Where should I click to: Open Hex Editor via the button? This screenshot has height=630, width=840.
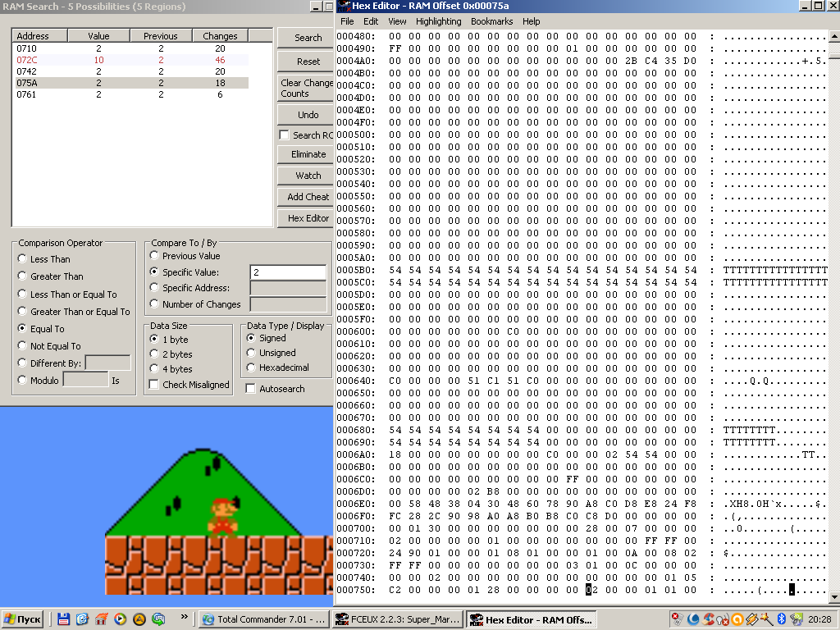click(306, 218)
